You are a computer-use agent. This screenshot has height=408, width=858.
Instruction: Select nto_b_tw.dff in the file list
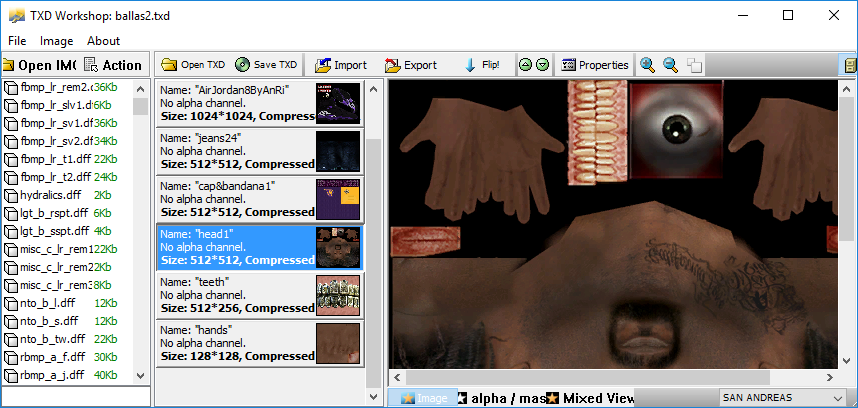[69, 339]
